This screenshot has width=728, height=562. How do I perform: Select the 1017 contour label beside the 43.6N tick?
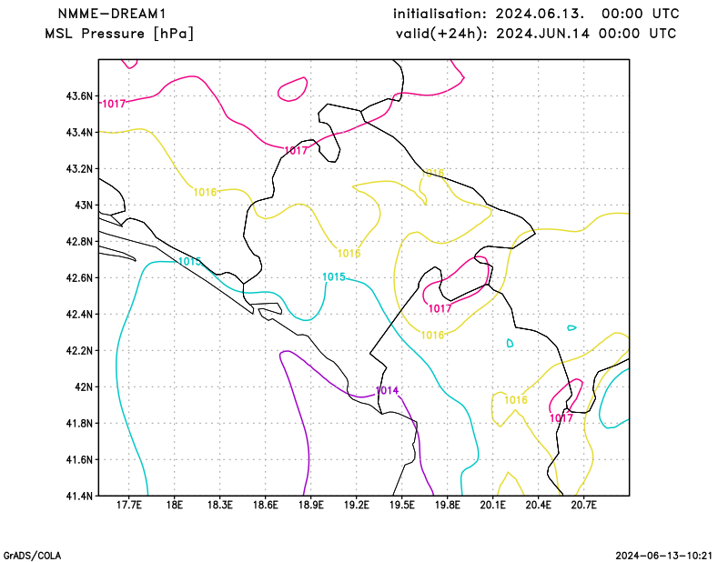tap(114, 104)
